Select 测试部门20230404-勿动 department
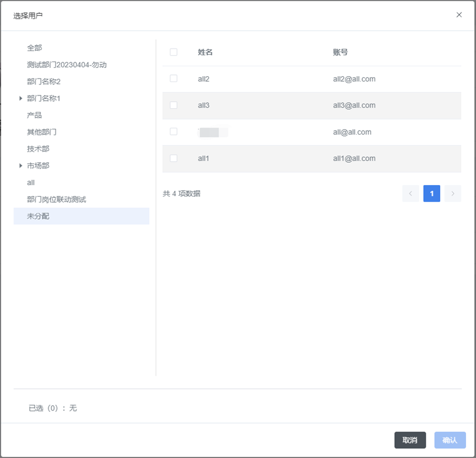 pyautogui.click(x=67, y=64)
